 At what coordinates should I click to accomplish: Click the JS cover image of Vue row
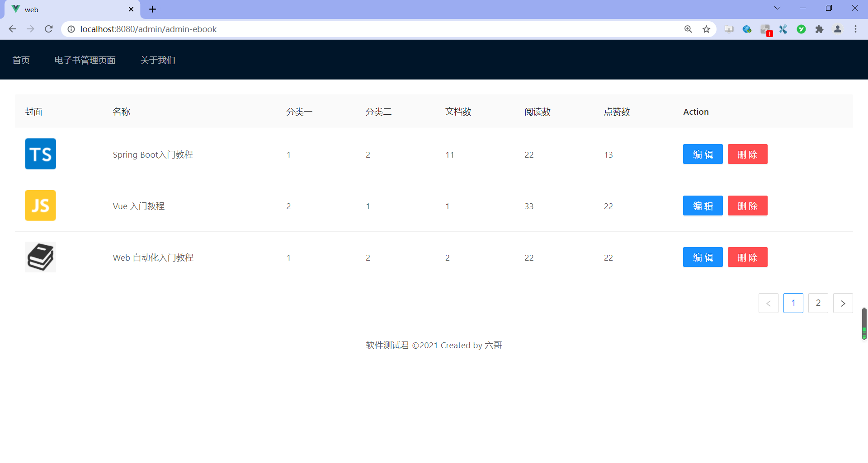(x=40, y=206)
